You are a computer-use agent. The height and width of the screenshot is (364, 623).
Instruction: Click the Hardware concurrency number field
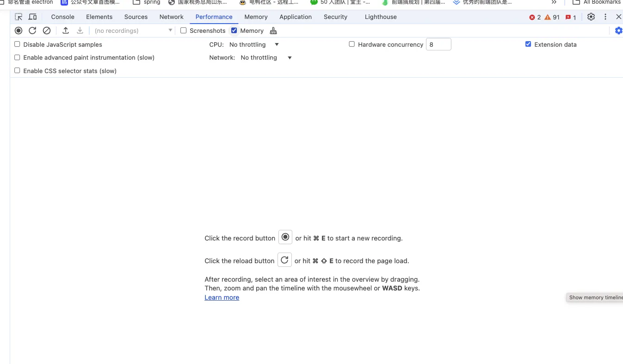point(438,44)
